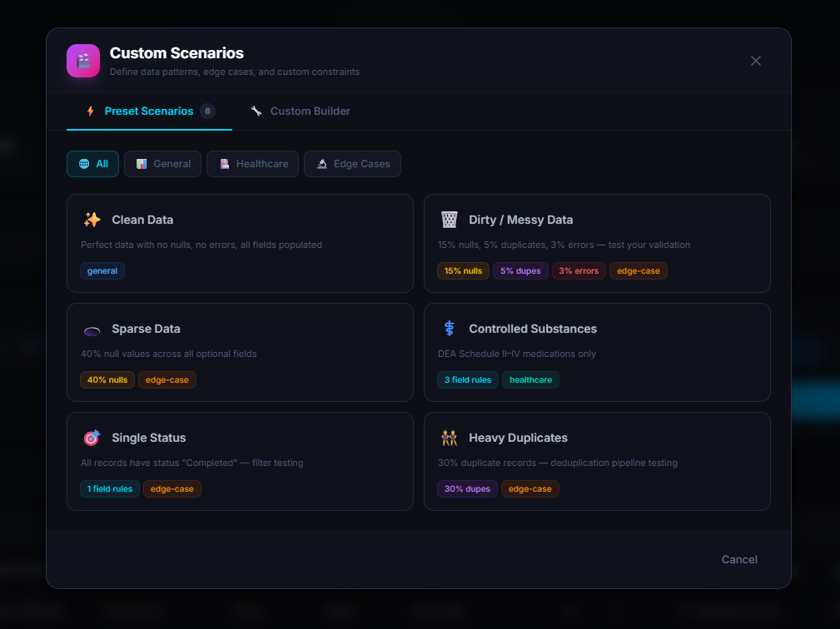Click the people icon on Heavy Duplicates card
This screenshot has height=629, width=840.
point(450,438)
